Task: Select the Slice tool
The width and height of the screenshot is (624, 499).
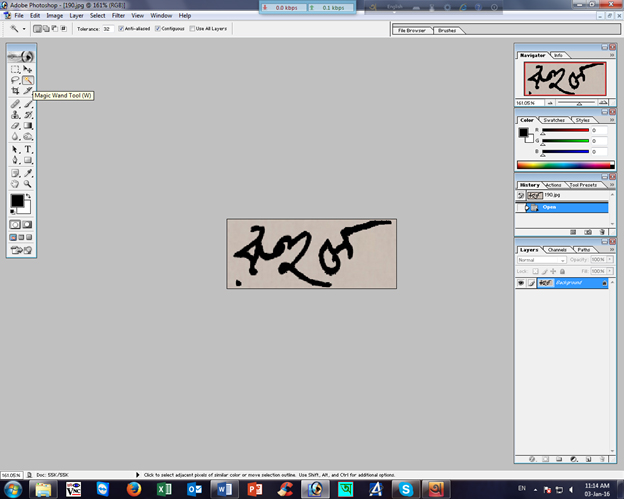Action: click(x=27, y=91)
